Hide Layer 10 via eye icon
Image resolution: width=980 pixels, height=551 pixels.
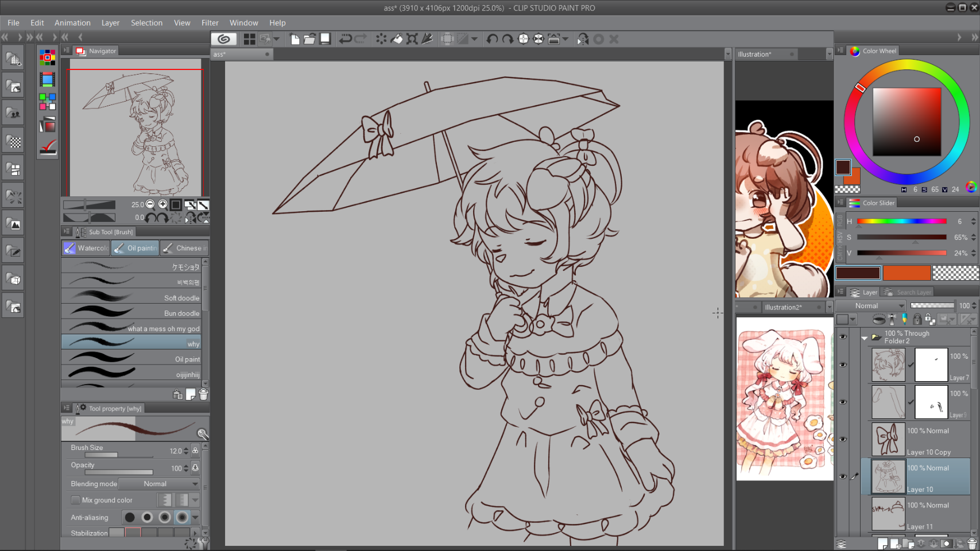843,476
